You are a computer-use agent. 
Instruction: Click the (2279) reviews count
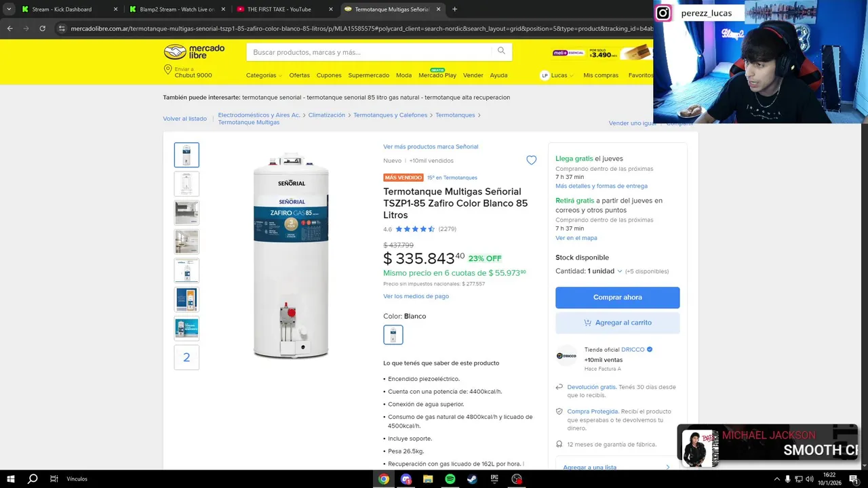pos(448,229)
